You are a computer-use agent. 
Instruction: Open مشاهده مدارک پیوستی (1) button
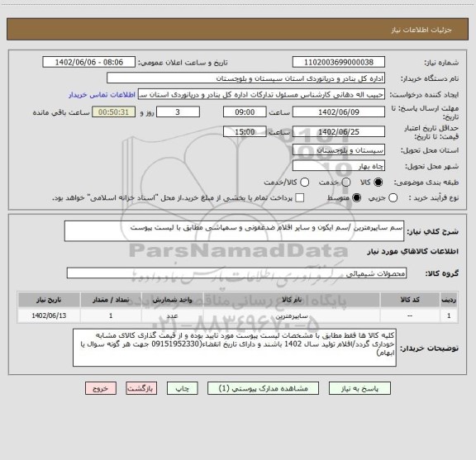pyautogui.click(x=263, y=388)
